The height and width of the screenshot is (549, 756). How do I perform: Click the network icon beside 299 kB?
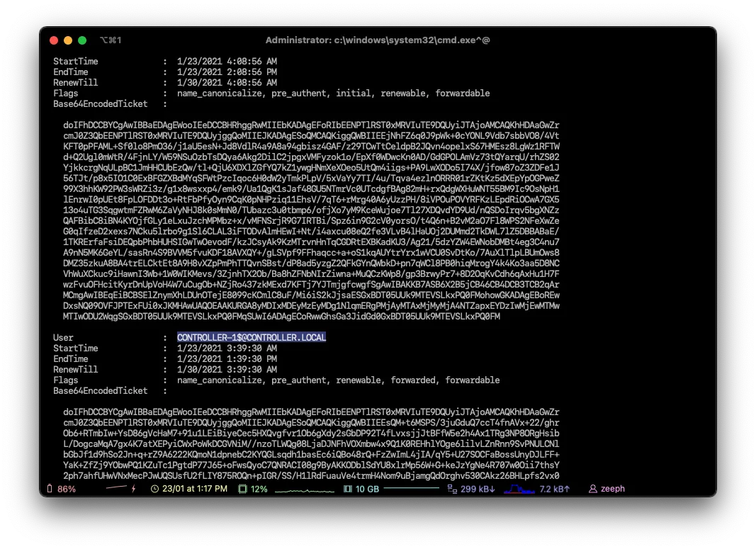(x=451, y=489)
